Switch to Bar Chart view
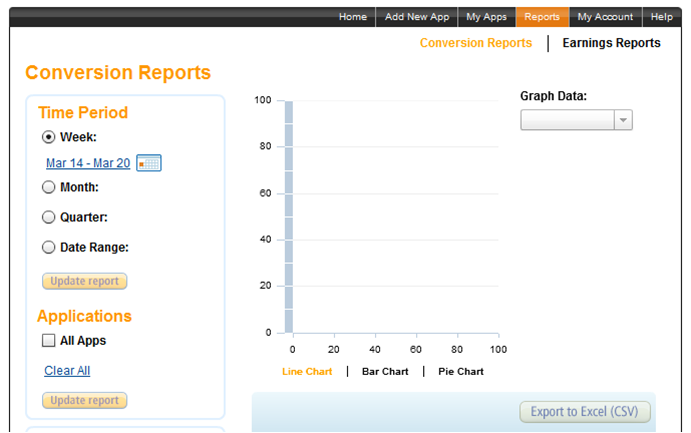The height and width of the screenshot is (433, 691). 385,372
